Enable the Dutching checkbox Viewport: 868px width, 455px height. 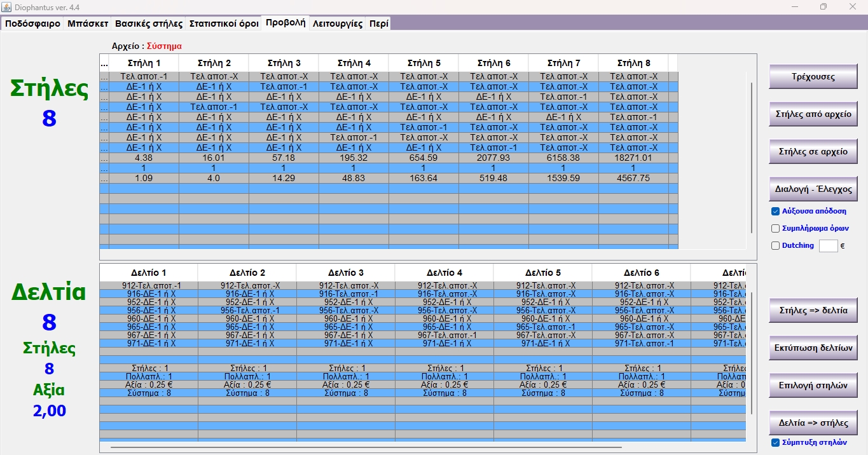pos(775,245)
